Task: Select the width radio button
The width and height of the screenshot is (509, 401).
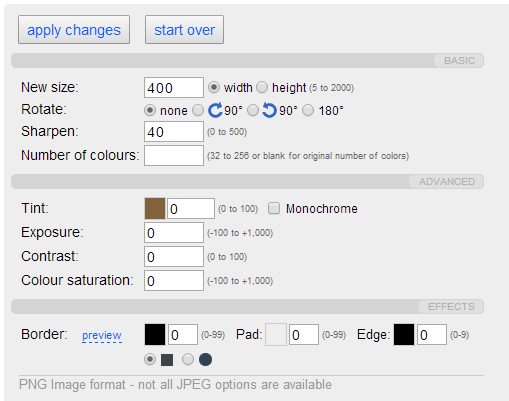Action: click(214, 88)
